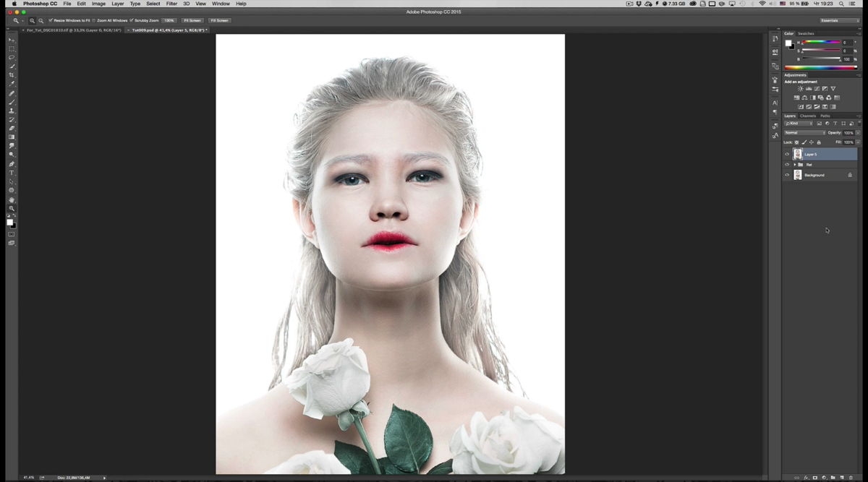This screenshot has width=868, height=482.
Task: Open the Filter menu
Action: tap(171, 4)
